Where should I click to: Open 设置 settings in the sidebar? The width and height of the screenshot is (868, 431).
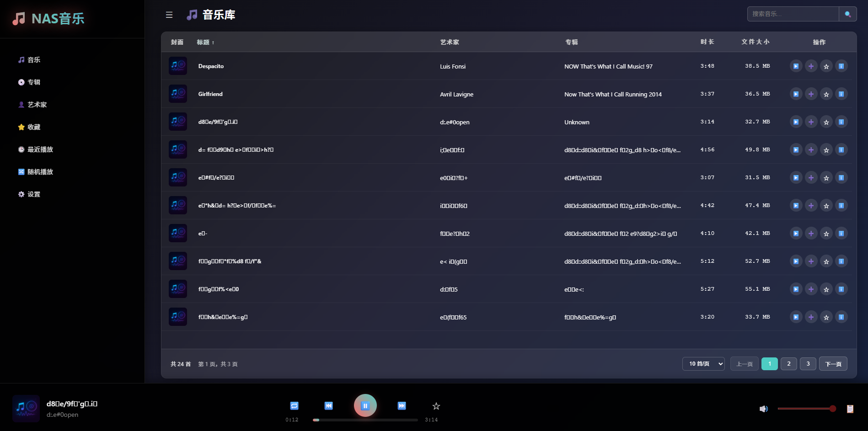29,194
